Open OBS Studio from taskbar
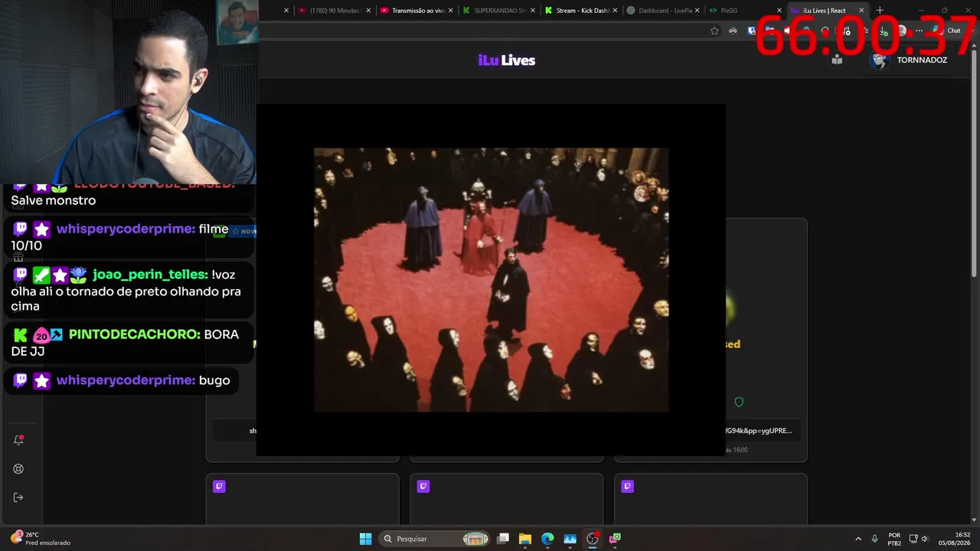Image resolution: width=980 pixels, height=551 pixels. [592, 539]
